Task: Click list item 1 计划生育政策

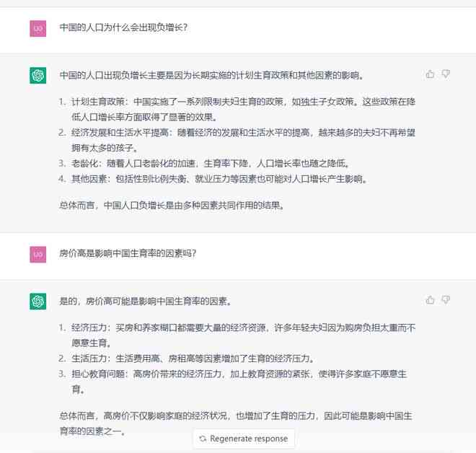Action: 237,110
